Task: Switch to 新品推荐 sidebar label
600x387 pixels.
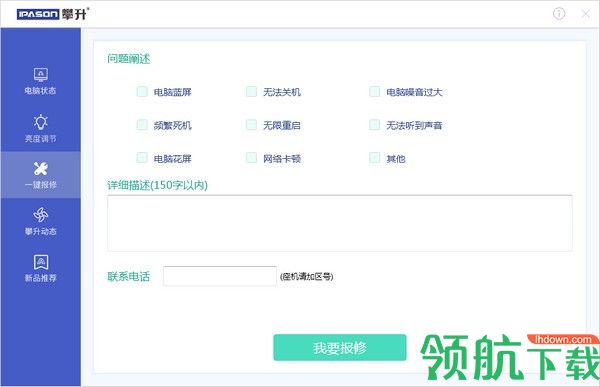Action: coord(41,278)
